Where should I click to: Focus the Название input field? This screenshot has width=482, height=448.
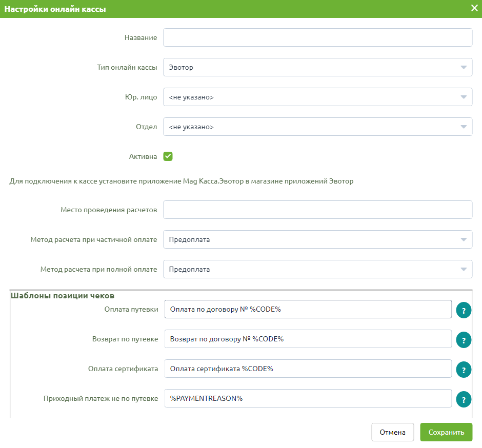pyautogui.click(x=317, y=37)
